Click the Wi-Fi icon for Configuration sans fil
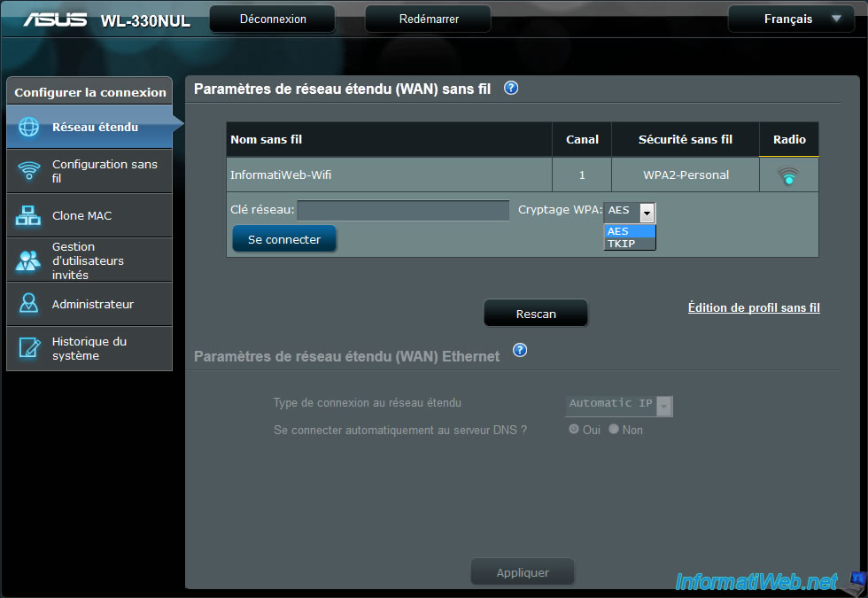Viewport: 868px width, 598px height. tap(29, 171)
